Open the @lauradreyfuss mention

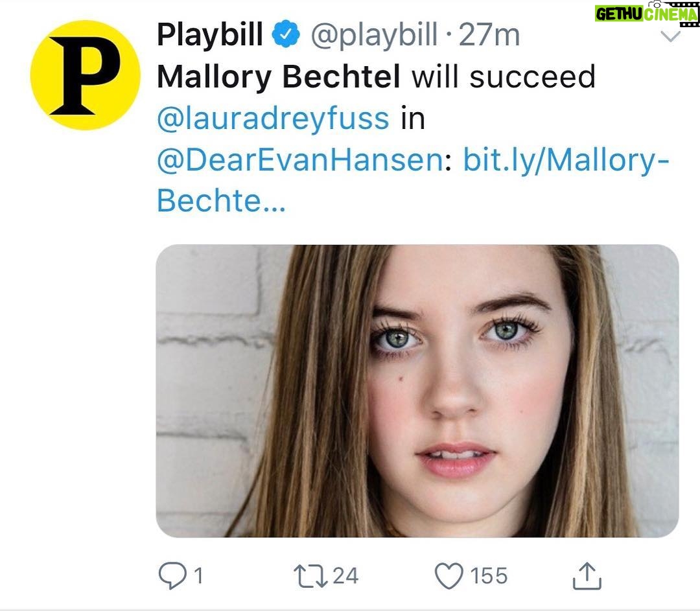(x=273, y=119)
